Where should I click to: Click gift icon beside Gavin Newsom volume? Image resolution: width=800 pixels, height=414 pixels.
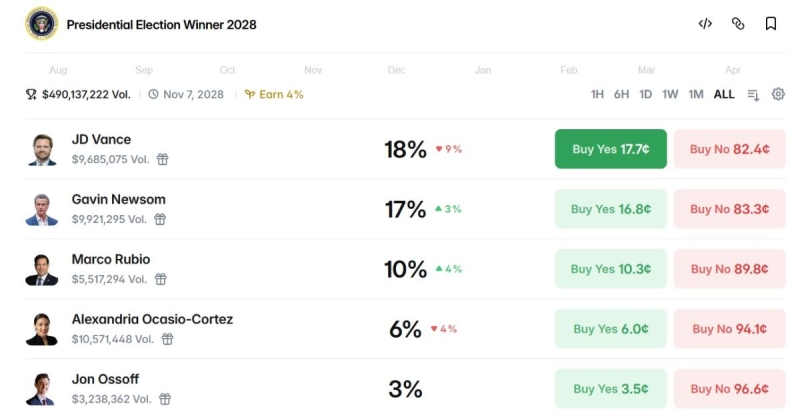tap(160, 219)
